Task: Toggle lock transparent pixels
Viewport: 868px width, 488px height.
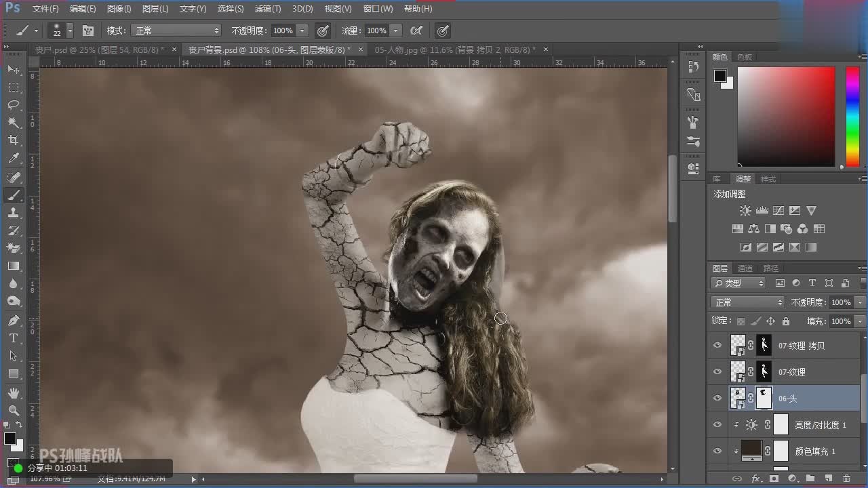Action: (x=741, y=321)
